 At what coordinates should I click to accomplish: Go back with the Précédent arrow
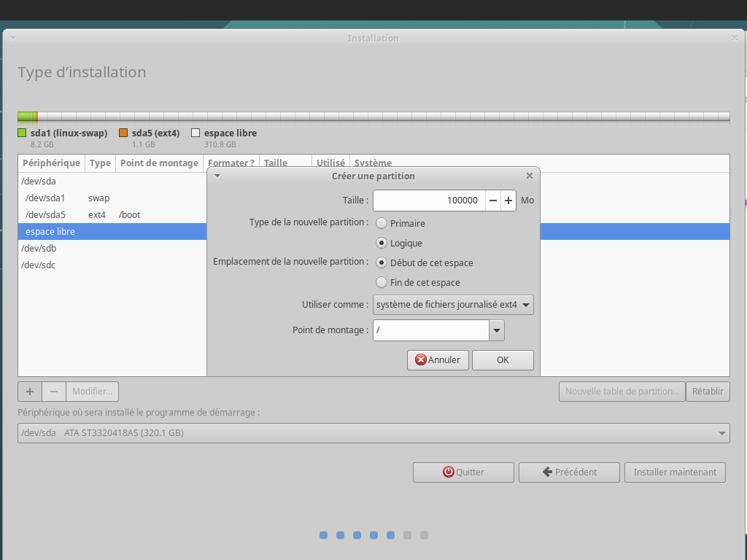(546, 472)
